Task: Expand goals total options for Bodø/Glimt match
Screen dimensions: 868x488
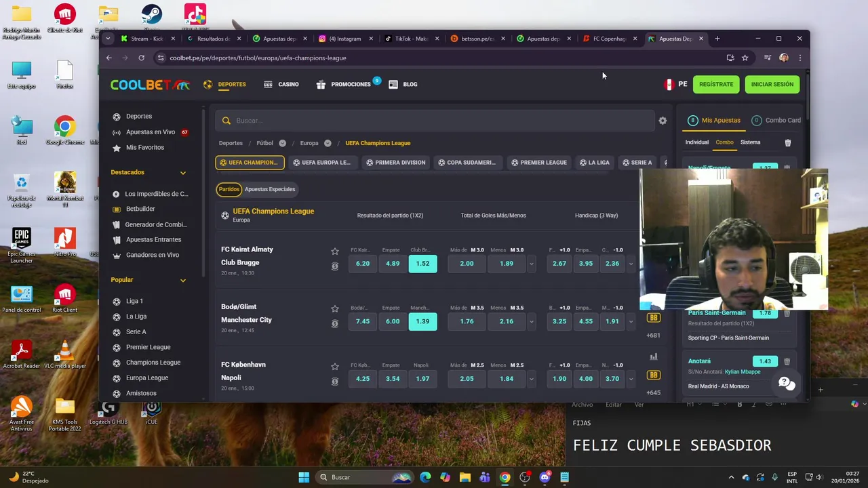Action: click(531, 321)
